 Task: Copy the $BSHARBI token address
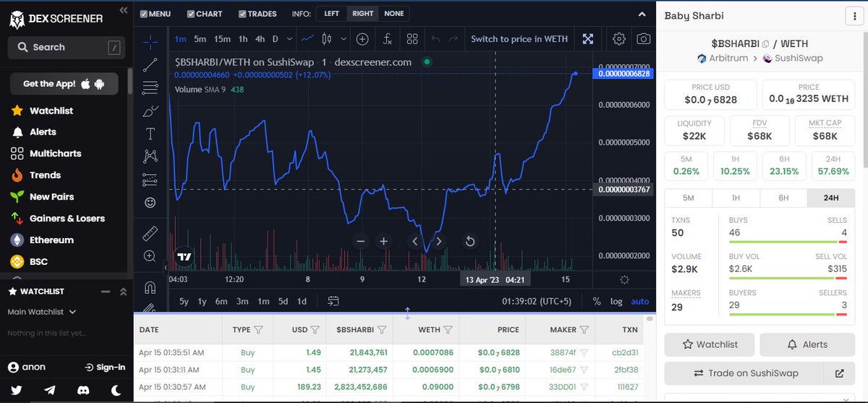pos(766,44)
